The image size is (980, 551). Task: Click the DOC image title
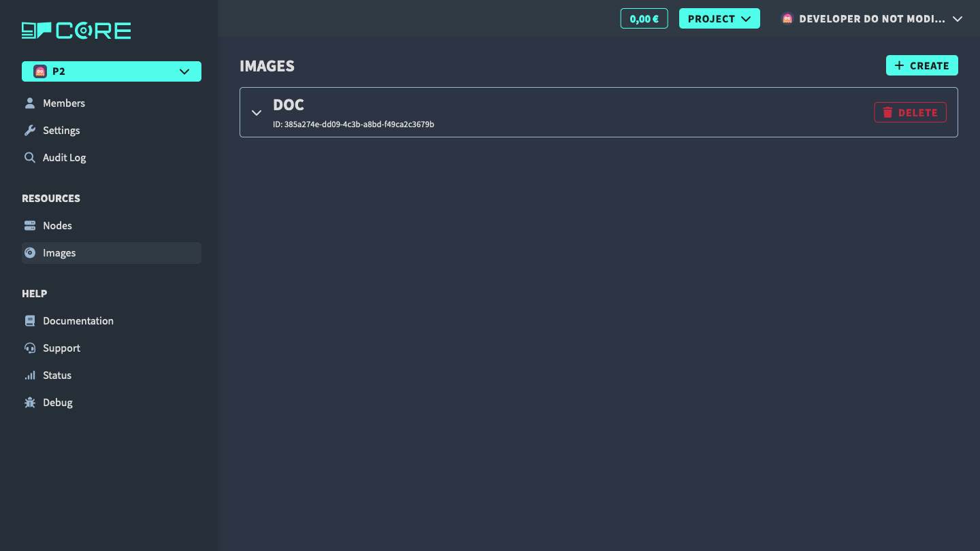289,105
